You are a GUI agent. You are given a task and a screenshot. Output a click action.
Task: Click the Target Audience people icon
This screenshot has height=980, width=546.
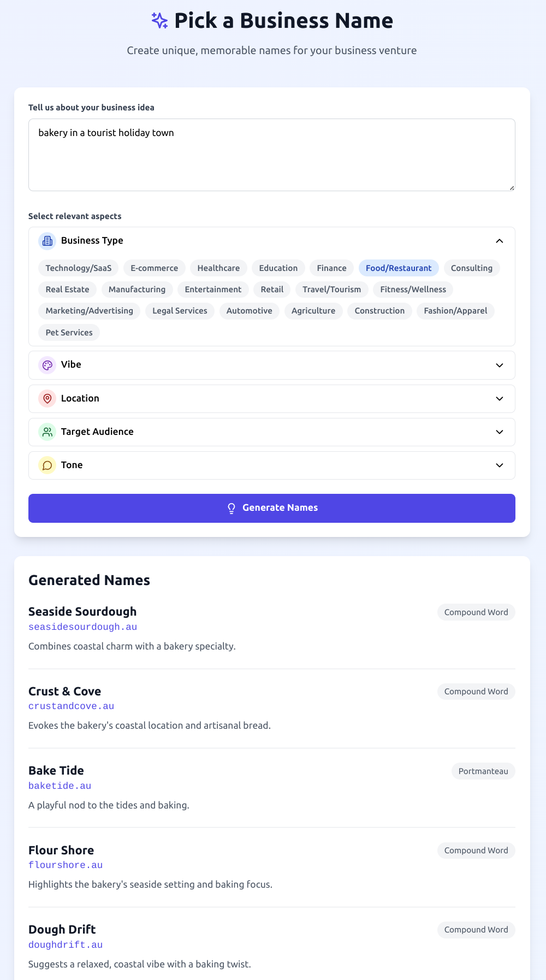(48, 432)
